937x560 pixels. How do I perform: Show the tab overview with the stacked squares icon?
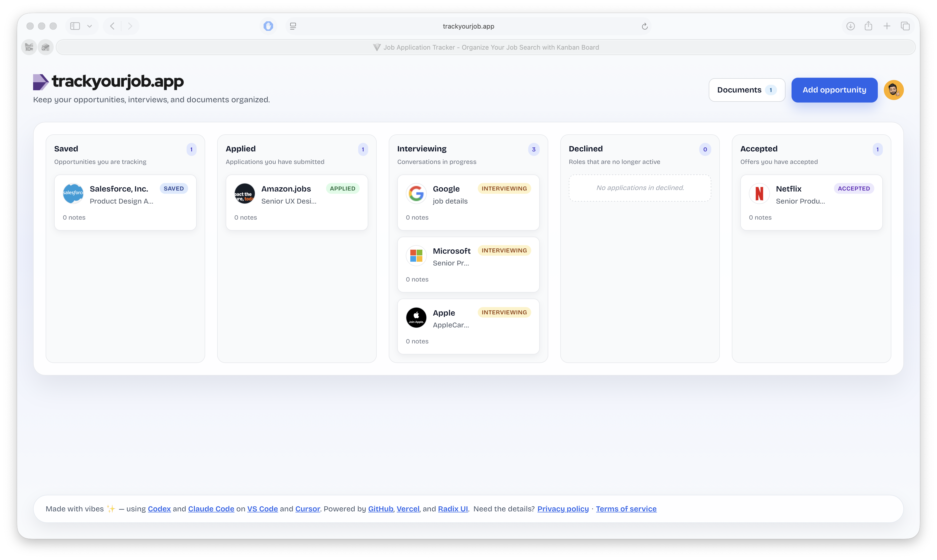(x=905, y=26)
